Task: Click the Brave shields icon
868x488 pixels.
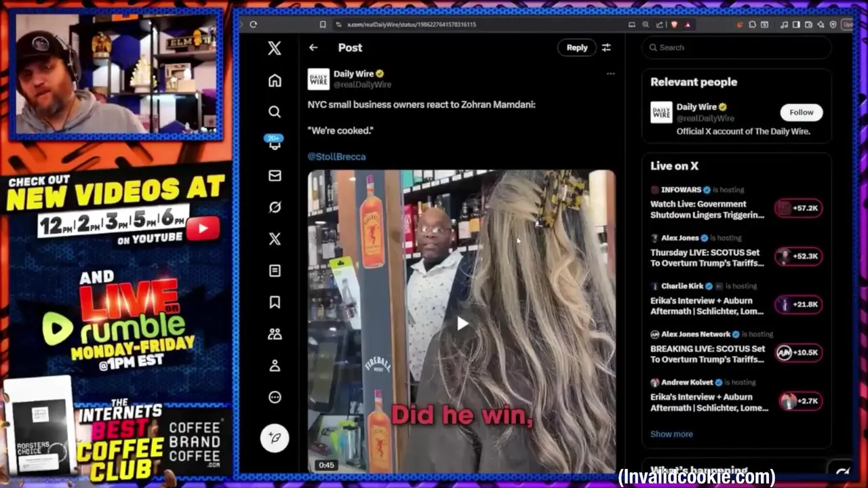Action: pyautogui.click(x=674, y=24)
